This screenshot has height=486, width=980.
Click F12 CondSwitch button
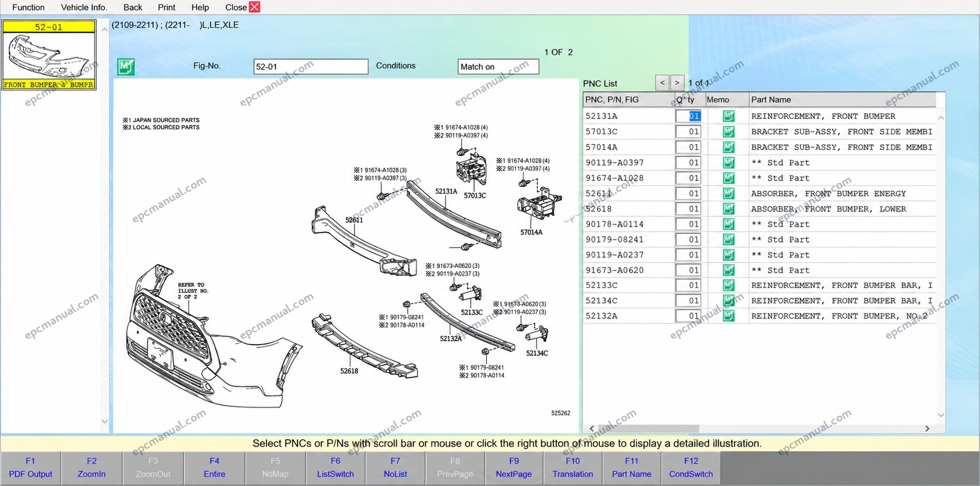click(x=691, y=468)
